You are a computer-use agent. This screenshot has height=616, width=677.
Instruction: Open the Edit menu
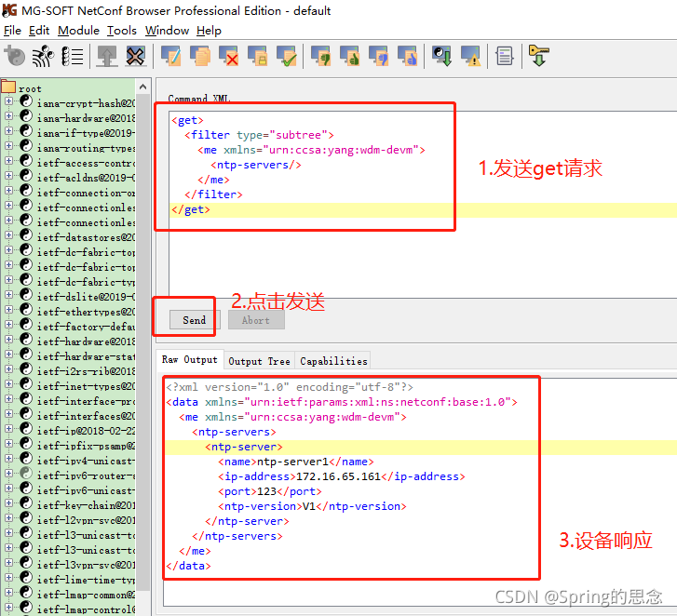click(x=39, y=31)
